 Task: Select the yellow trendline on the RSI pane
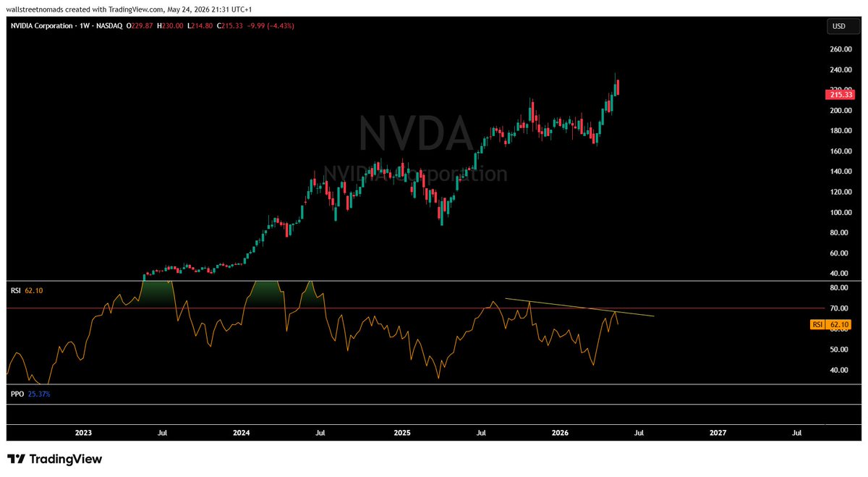(x=580, y=307)
